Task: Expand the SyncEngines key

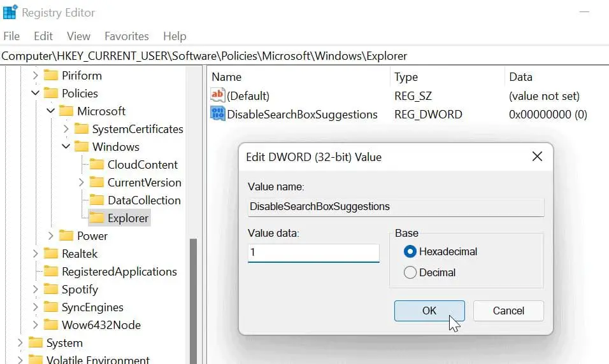Action: [x=35, y=307]
